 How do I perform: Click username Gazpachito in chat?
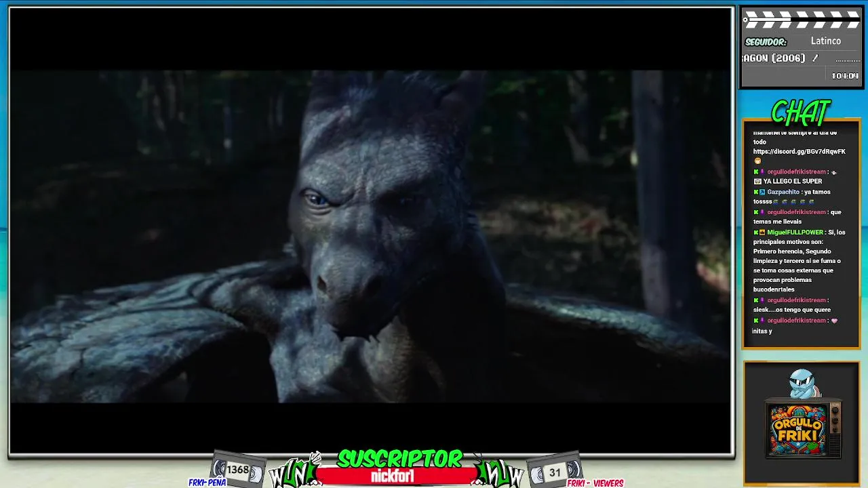click(783, 192)
